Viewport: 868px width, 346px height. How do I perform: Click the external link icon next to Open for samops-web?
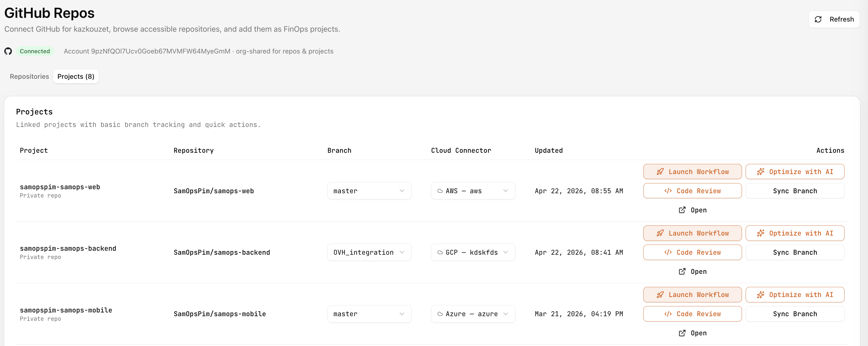coord(682,210)
